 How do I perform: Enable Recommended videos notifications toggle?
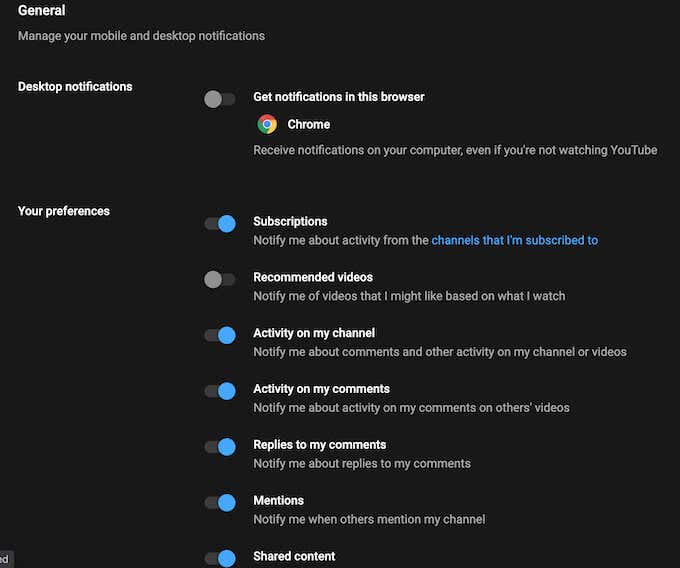click(x=219, y=280)
